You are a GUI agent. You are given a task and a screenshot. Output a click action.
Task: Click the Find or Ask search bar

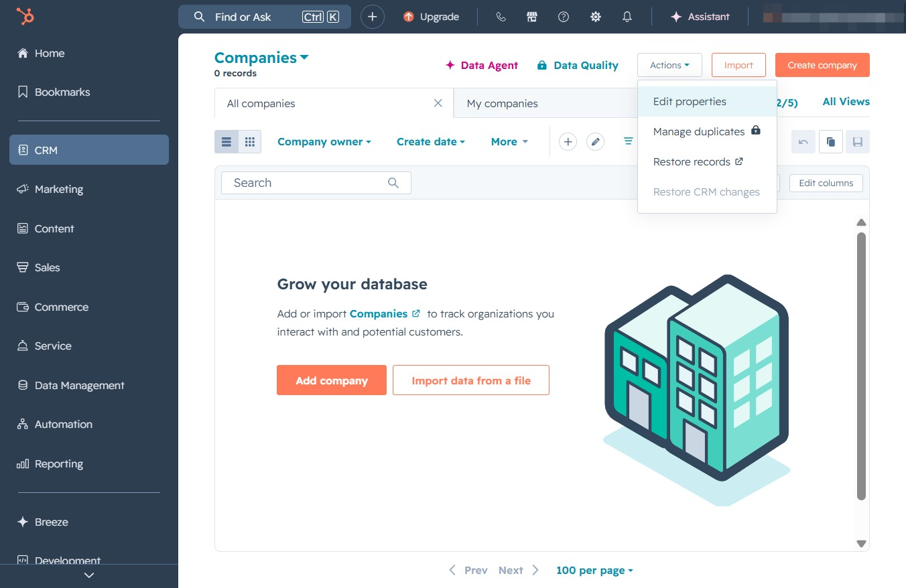pos(265,17)
